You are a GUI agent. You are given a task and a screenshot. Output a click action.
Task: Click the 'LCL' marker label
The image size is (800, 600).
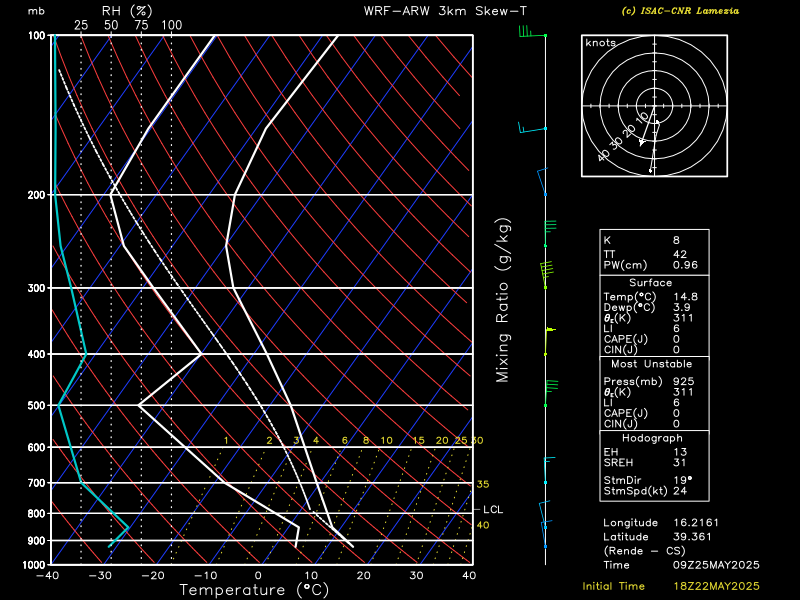pyautogui.click(x=493, y=509)
